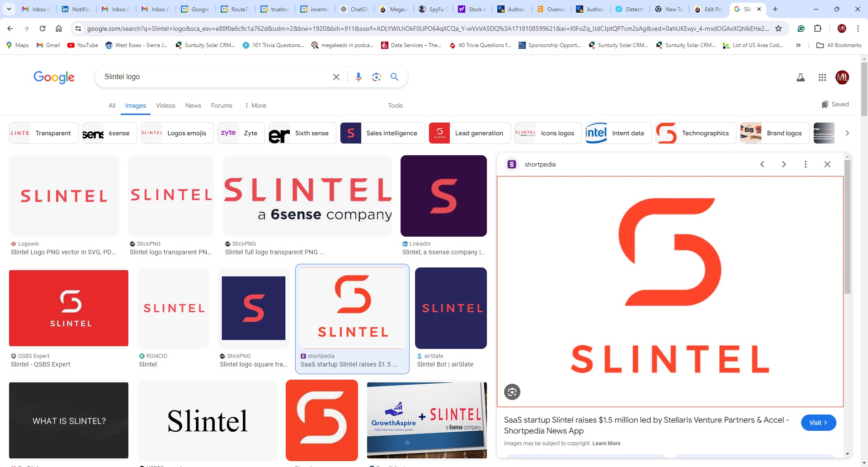Show next image in preview panel
Viewport: 868px width, 467px height.
coord(783,164)
